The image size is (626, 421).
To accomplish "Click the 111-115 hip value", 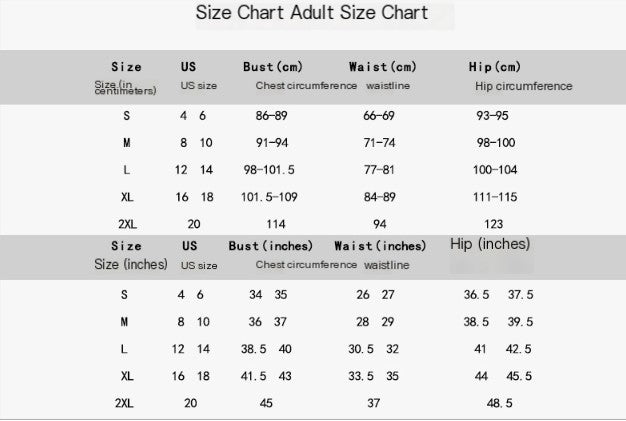I will pyautogui.click(x=495, y=197).
